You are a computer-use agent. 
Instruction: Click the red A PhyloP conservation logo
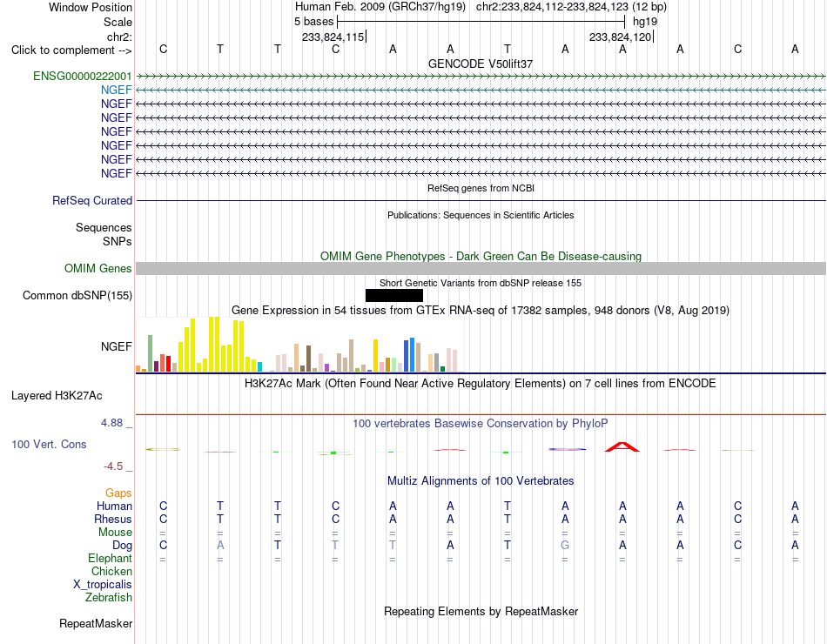coord(622,446)
